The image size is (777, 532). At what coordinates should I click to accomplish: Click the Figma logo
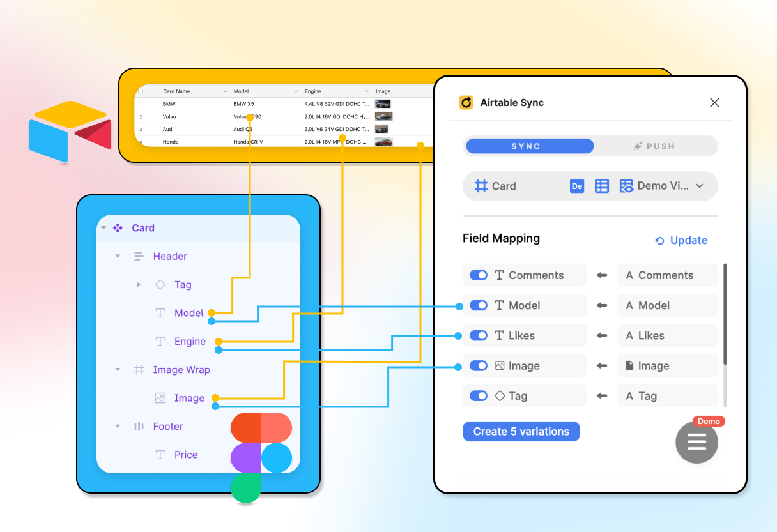[261, 458]
